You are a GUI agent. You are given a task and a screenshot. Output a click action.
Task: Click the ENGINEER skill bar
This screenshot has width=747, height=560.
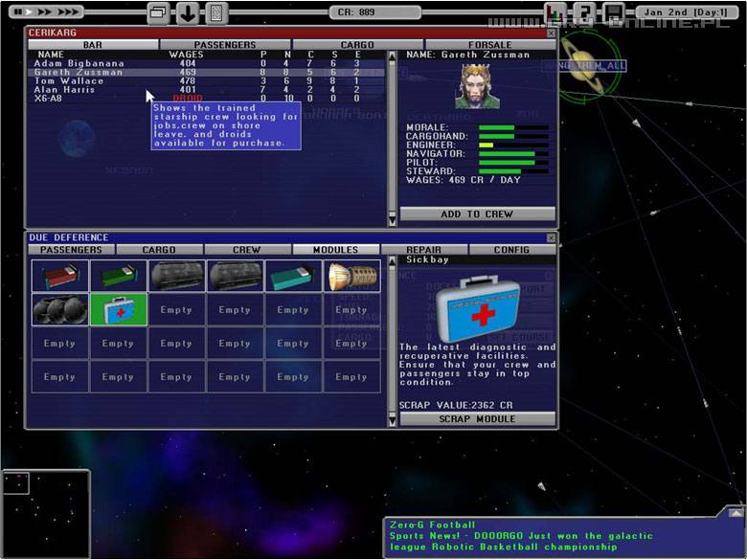click(x=513, y=145)
